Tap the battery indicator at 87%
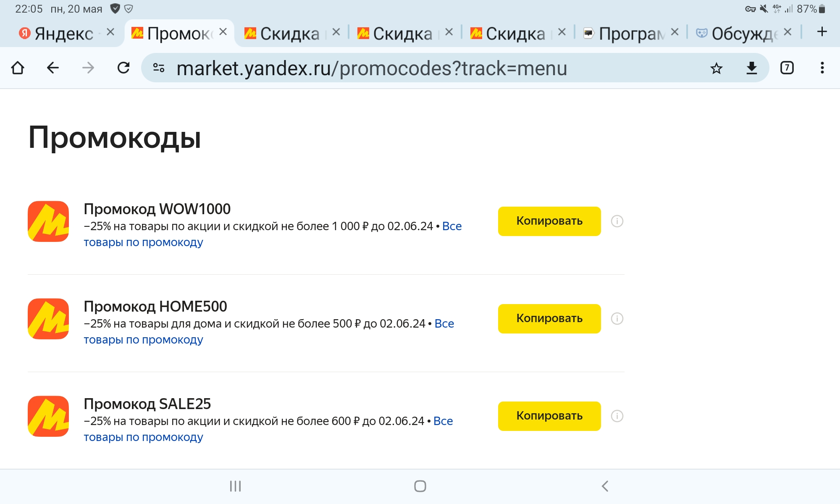 [811, 9]
